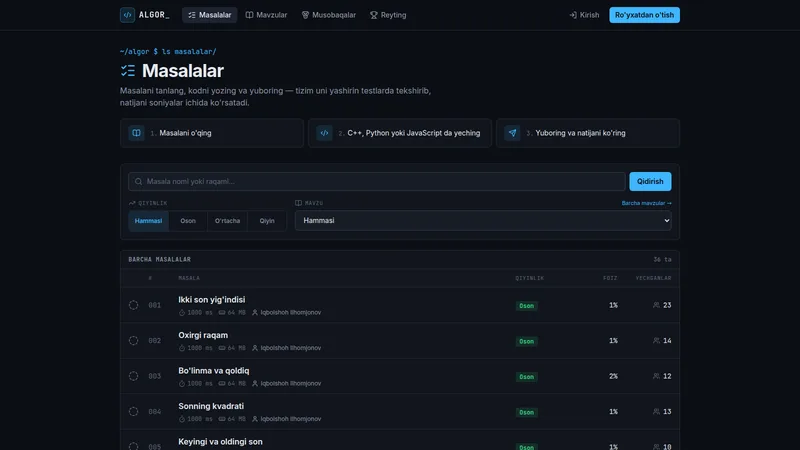Click the author icon in Bo'linma va qoldiq row
Image resolution: width=800 pixels, height=450 pixels.
[255, 383]
